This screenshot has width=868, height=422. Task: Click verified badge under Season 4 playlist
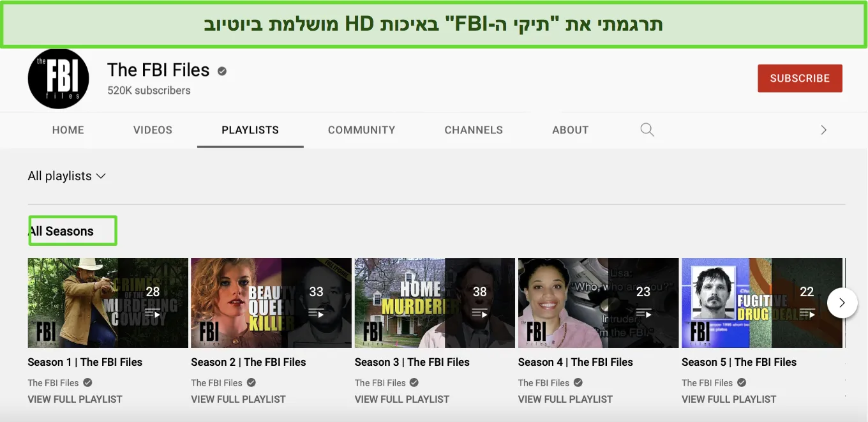pyautogui.click(x=578, y=382)
